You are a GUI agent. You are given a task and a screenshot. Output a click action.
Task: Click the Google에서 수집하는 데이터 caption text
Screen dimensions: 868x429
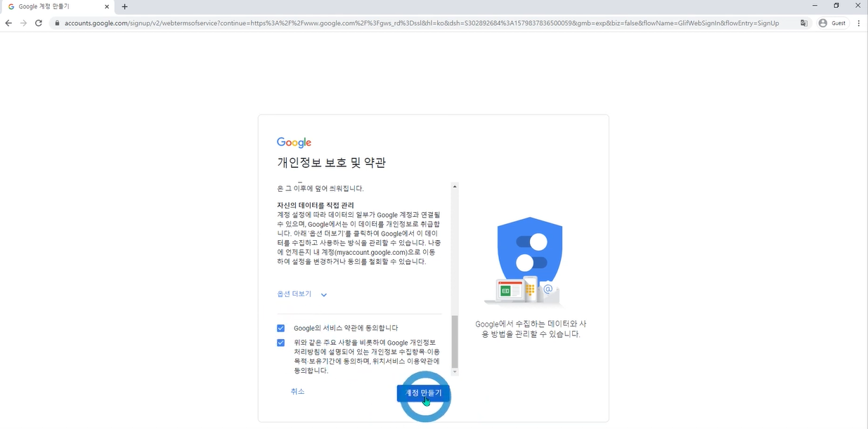[x=531, y=329]
